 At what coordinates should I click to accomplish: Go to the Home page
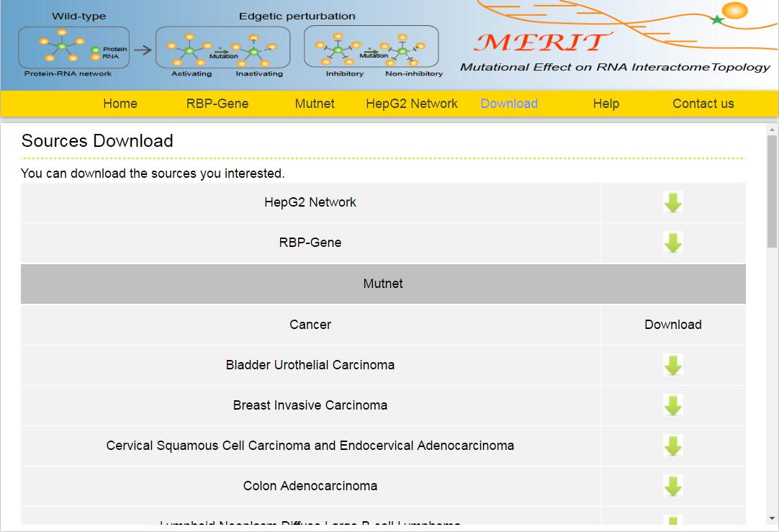pos(120,104)
